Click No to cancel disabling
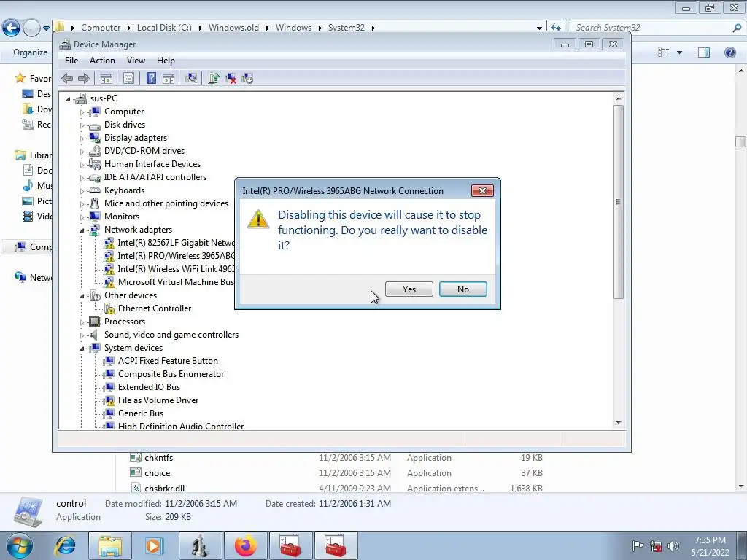The image size is (747, 560). coord(463,289)
